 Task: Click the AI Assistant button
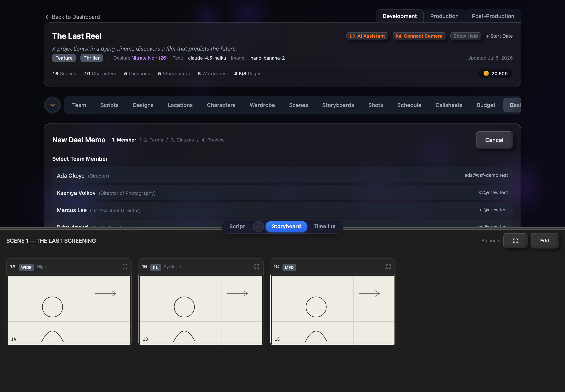(x=367, y=36)
